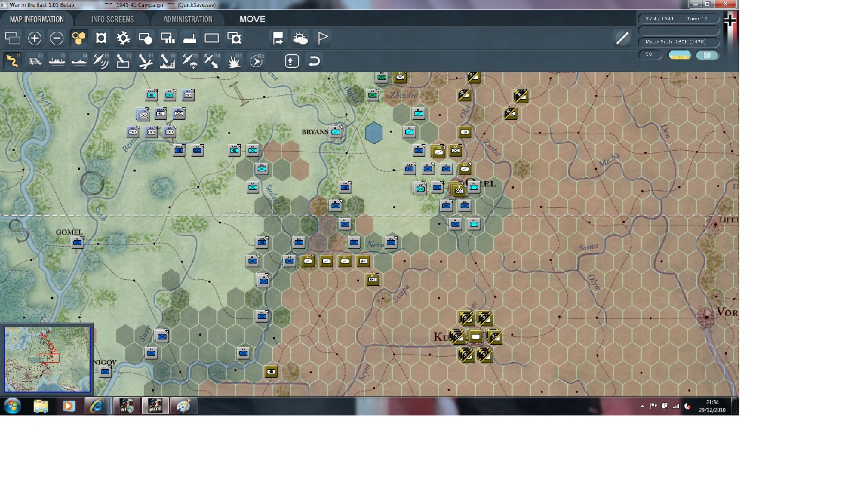Toggle the hex grid display

point(79,38)
